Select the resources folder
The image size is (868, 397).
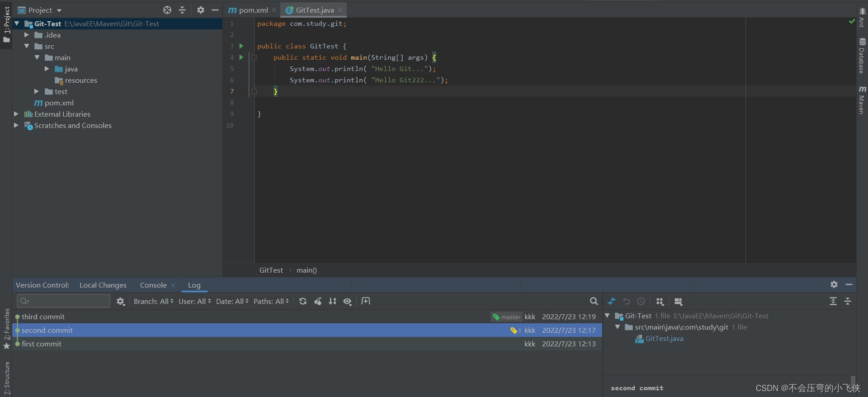coord(76,80)
